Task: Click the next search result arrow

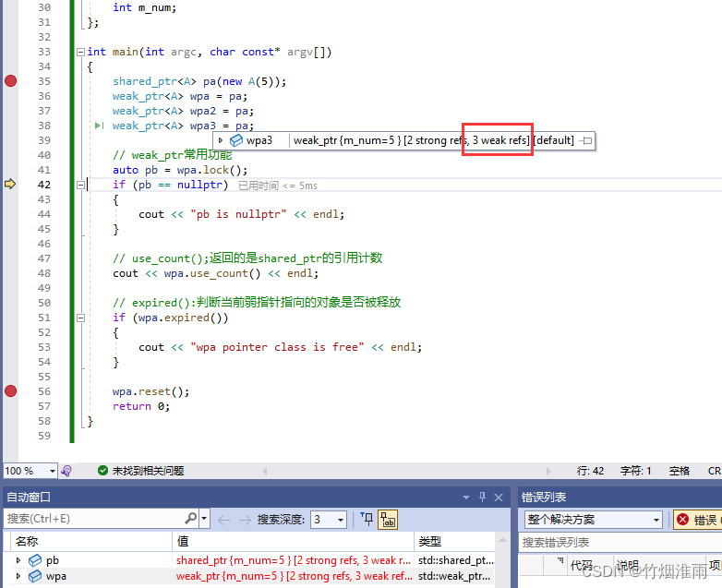Action: tap(245, 520)
